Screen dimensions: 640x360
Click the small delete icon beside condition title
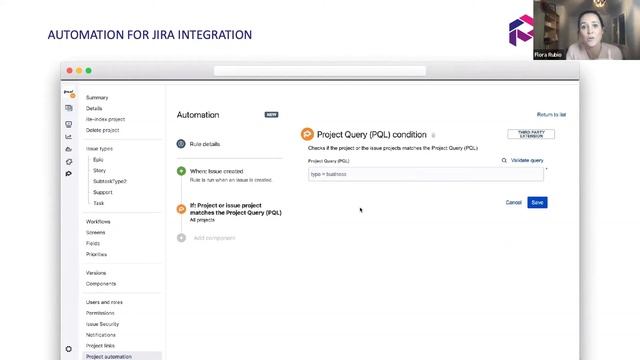[433, 135]
